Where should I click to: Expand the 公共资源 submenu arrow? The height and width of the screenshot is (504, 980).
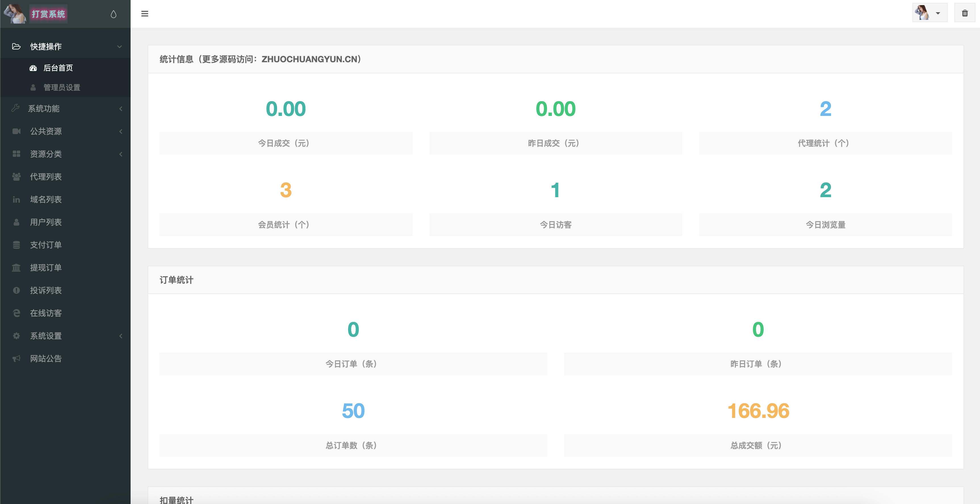point(121,131)
